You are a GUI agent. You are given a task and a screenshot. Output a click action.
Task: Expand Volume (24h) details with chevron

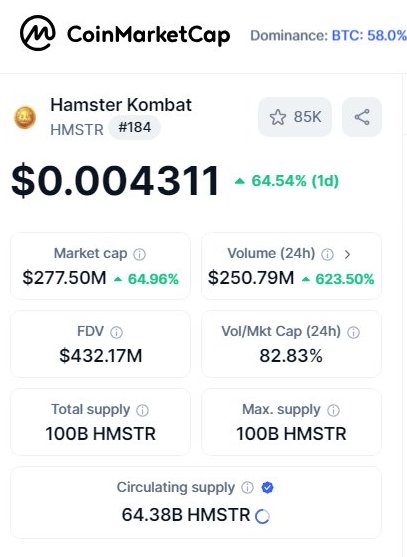[347, 254]
